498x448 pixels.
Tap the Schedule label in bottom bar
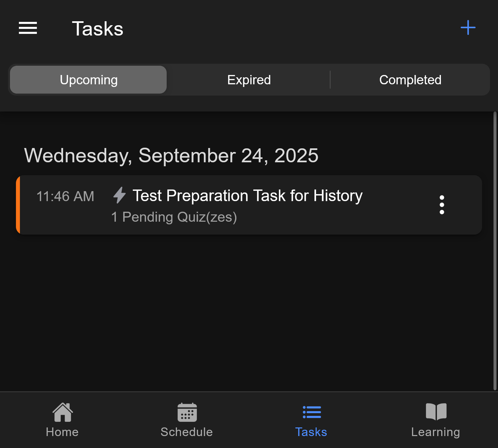coord(187,432)
